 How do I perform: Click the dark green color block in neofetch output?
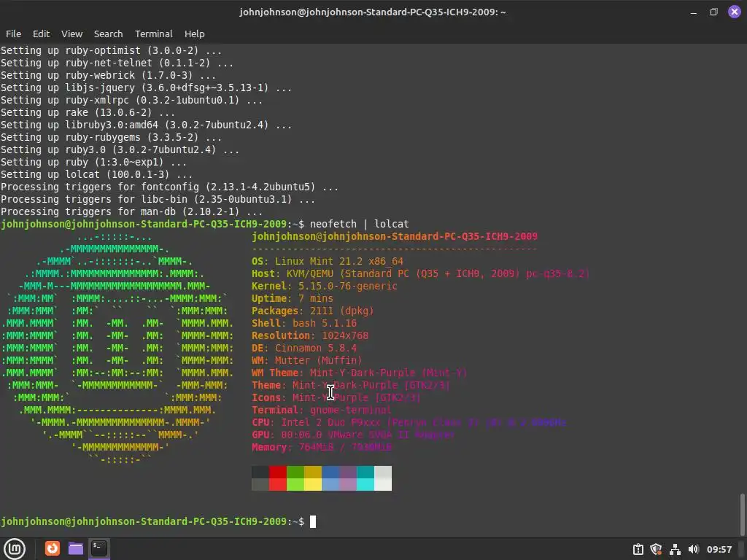pyautogui.click(x=295, y=472)
